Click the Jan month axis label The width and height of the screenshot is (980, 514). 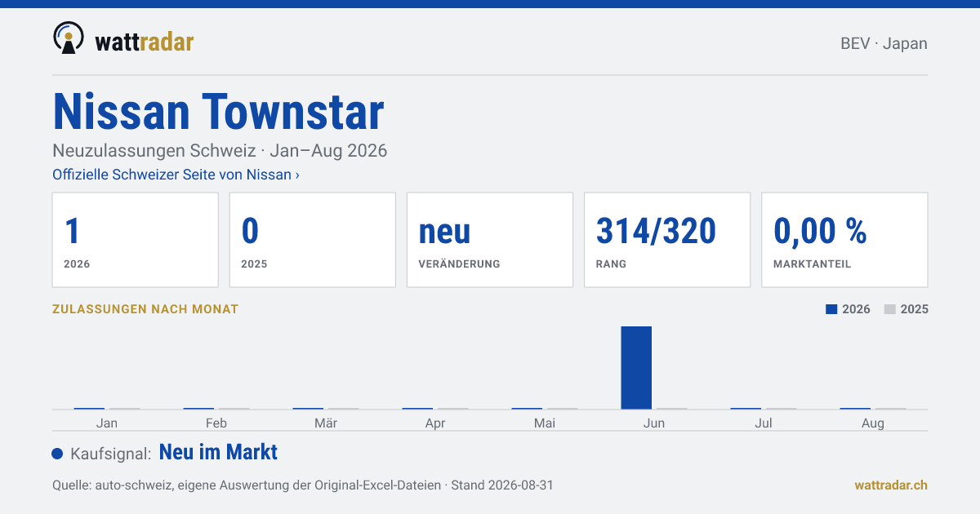[x=107, y=423]
